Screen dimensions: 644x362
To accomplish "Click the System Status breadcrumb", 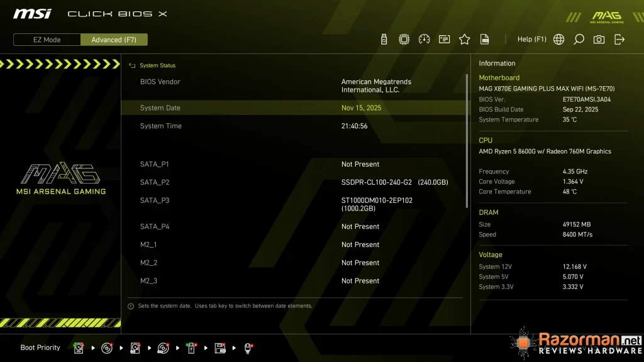I will pyautogui.click(x=157, y=65).
